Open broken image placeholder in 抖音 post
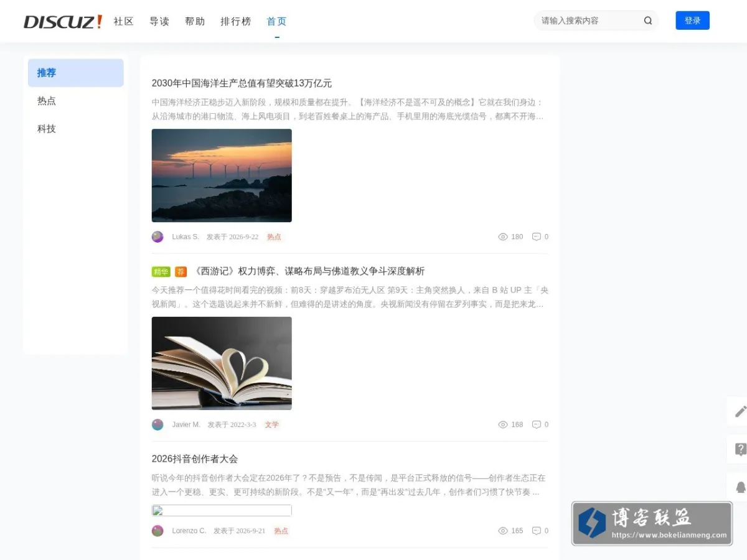Screen dimensions: 747x560 [222, 511]
